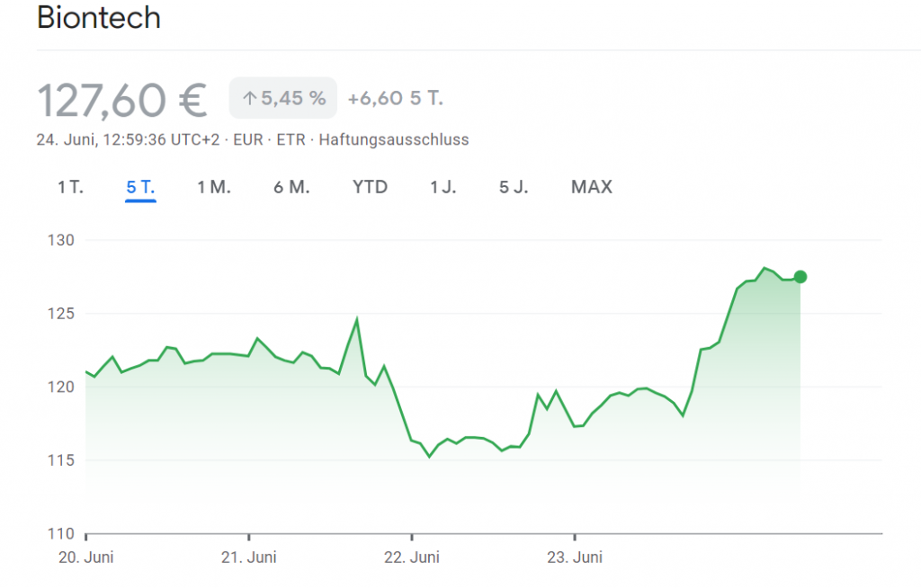Click the green current price dot

coord(800,277)
